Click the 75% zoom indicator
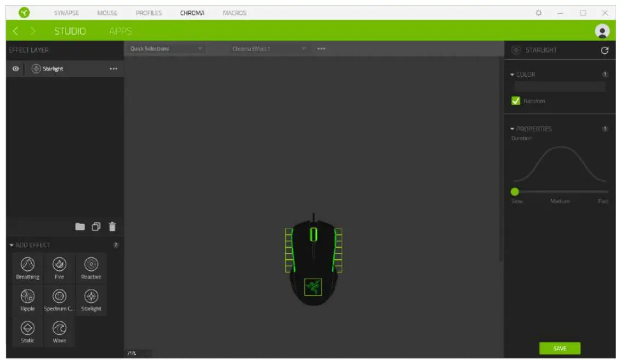 tap(132, 353)
